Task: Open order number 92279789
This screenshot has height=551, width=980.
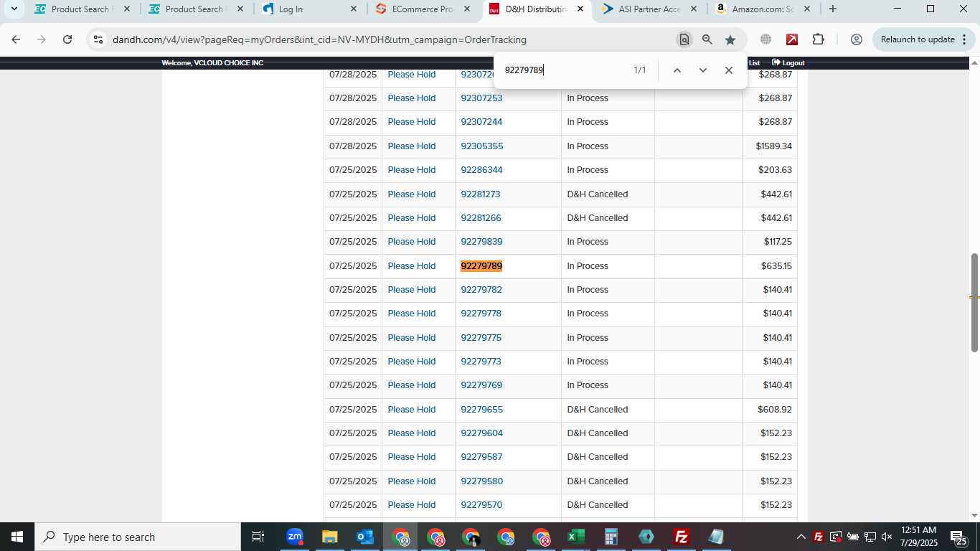Action: [481, 266]
